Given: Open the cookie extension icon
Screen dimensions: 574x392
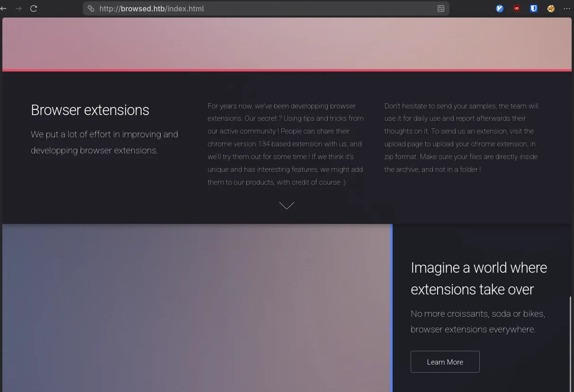Looking at the screenshot, I should (x=551, y=9).
